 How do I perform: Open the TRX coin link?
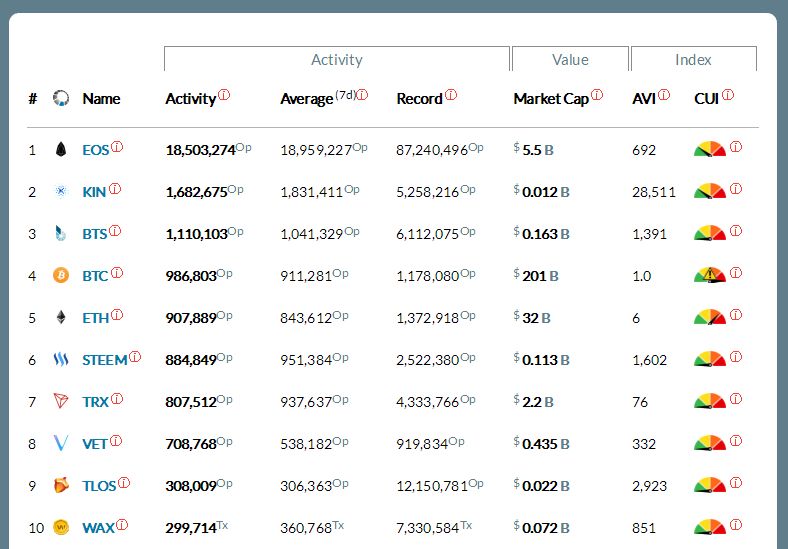coord(95,402)
